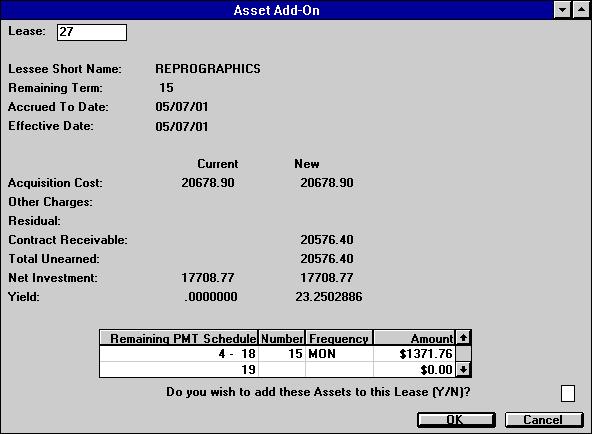Click the MON frequency cell
Image resolution: width=592 pixels, height=434 pixels.
[x=339, y=354]
